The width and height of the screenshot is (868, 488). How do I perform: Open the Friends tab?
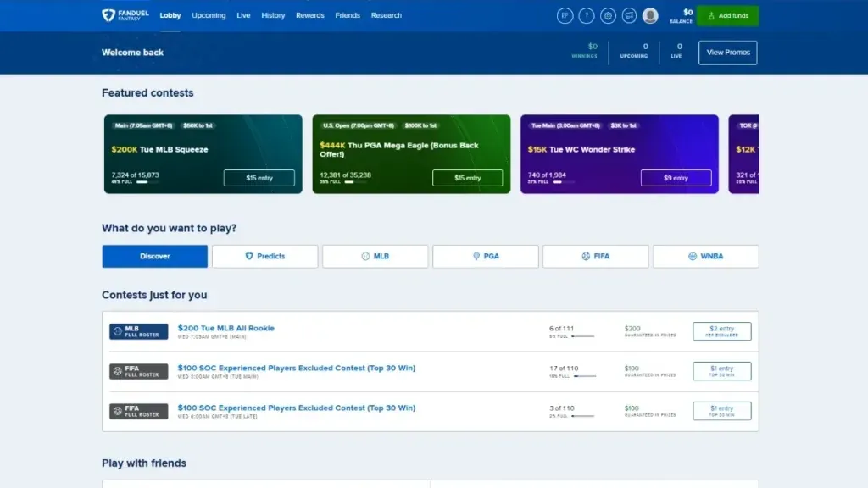click(x=348, y=15)
